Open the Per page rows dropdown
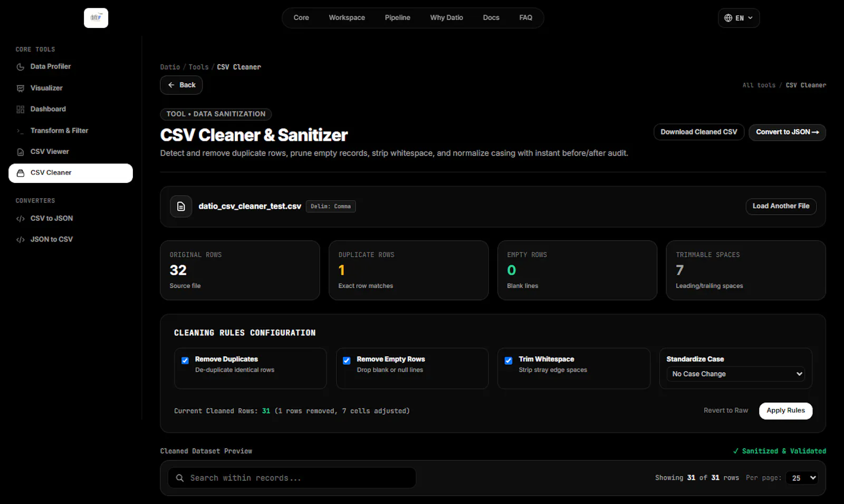844x504 pixels. (802, 478)
